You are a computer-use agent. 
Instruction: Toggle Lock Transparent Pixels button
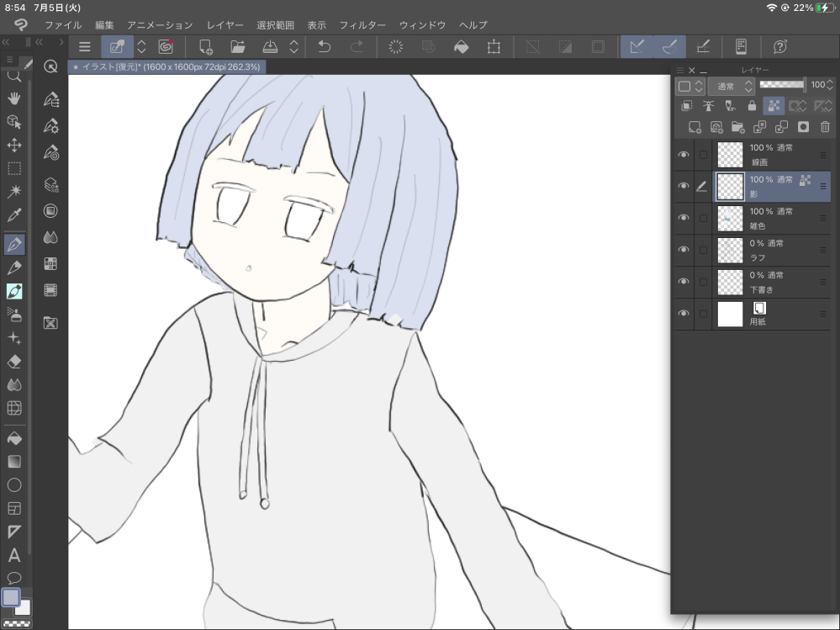[x=773, y=105]
